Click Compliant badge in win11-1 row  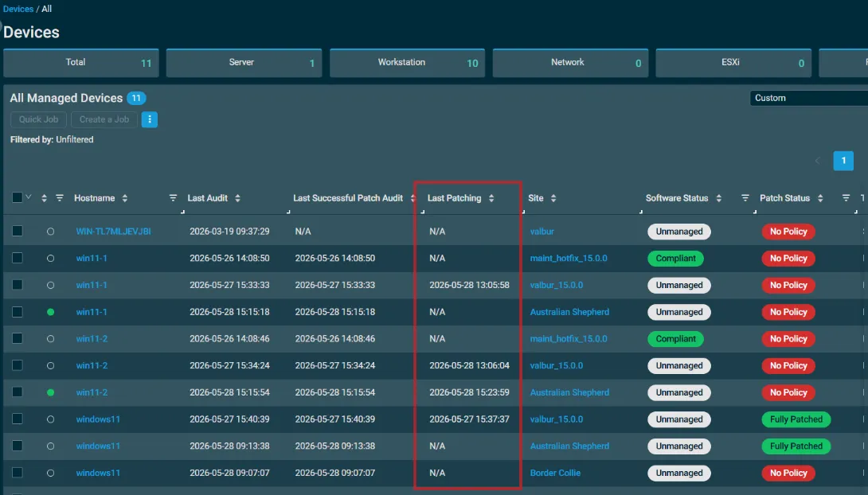(675, 259)
